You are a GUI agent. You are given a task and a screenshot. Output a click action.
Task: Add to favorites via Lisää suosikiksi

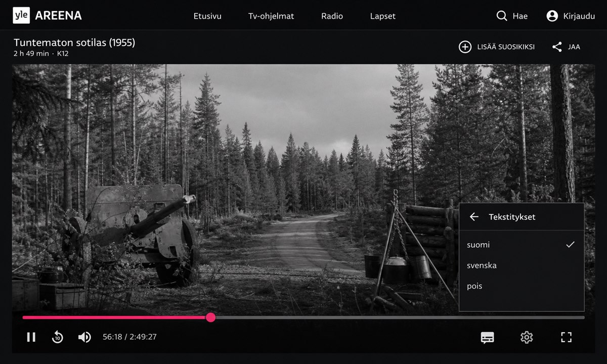point(506,47)
